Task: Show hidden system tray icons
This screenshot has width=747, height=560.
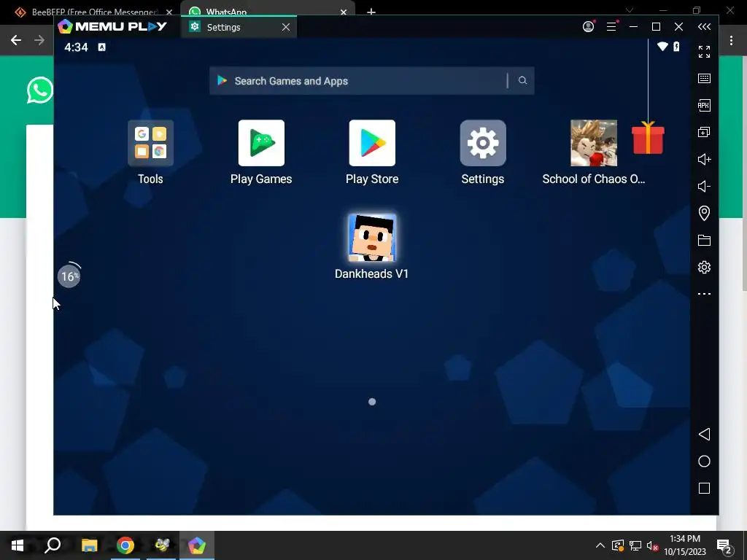Action: [600, 545]
